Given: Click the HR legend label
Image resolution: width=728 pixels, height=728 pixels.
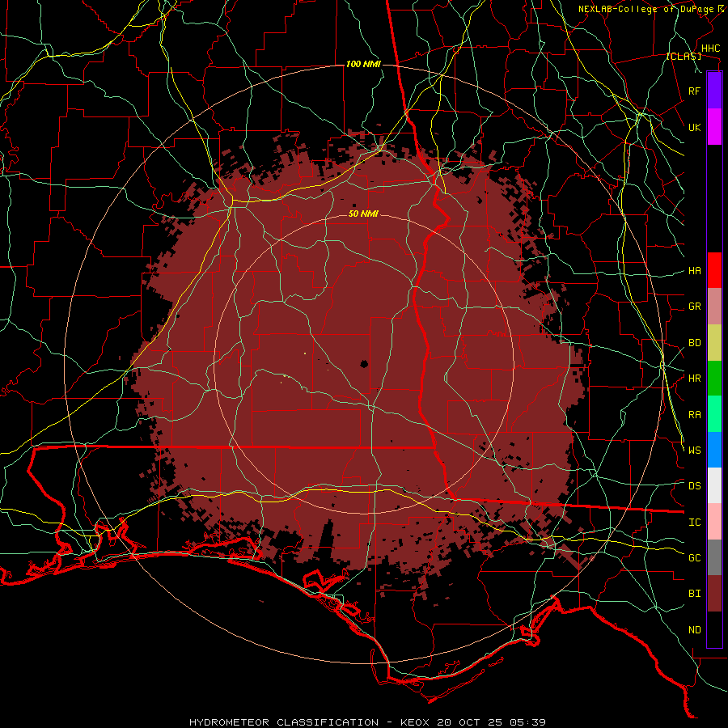Looking at the screenshot, I should tap(695, 379).
